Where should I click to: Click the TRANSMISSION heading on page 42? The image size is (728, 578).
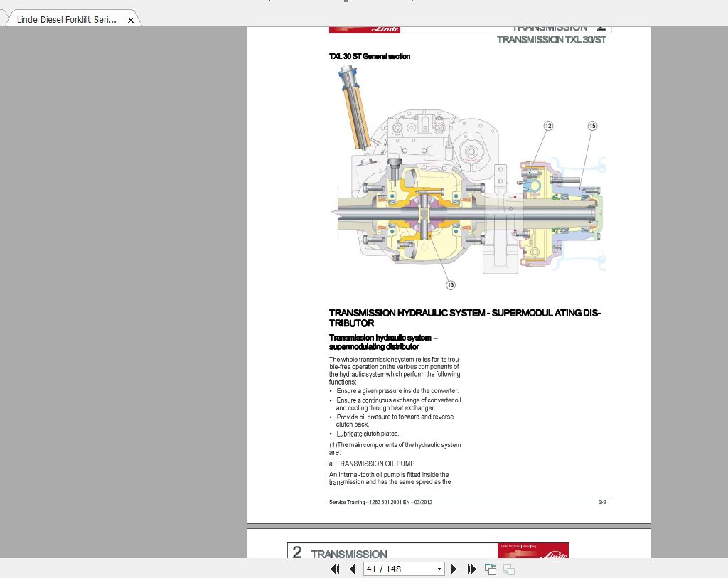349,554
